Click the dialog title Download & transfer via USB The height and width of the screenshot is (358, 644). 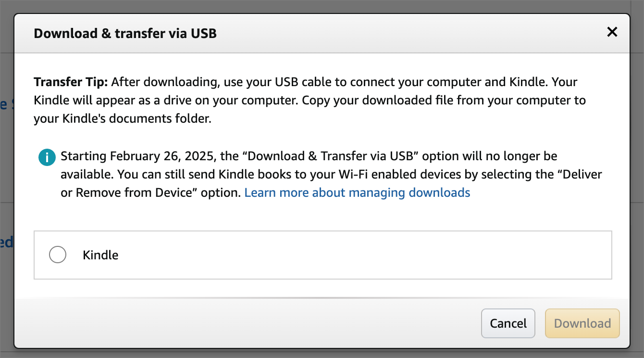[x=125, y=33]
